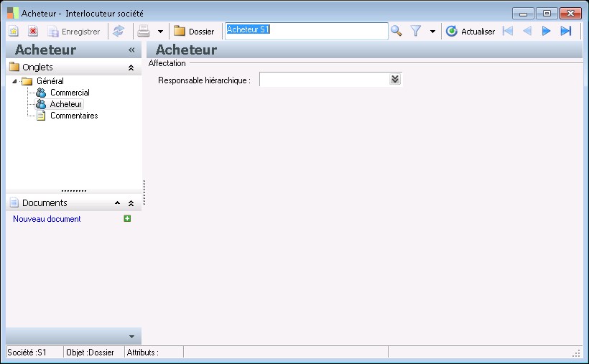Screen dimensions: 589x364
Task: Collapse the Documents section with double chevron
Action: pos(131,203)
